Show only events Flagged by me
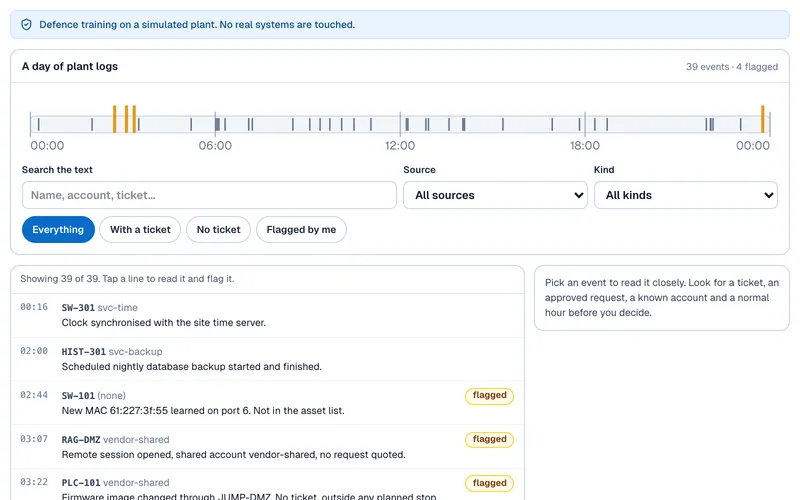This screenshot has width=800, height=500. [x=301, y=230]
